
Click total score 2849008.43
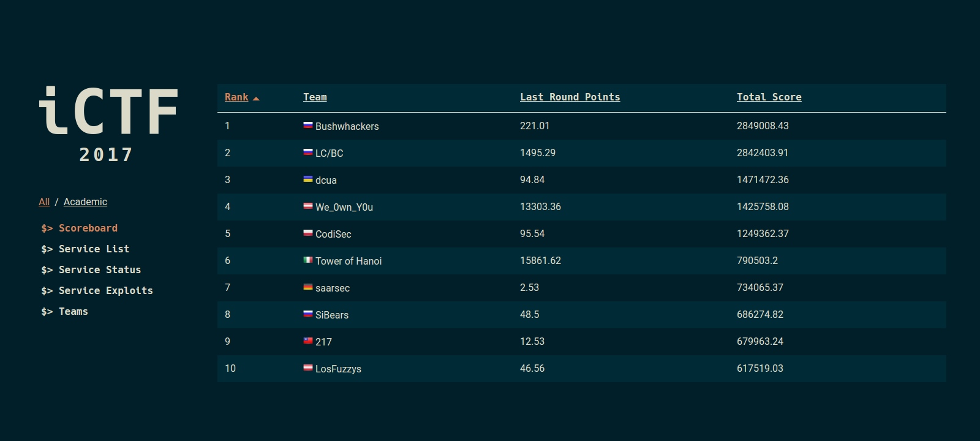point(763,126)
